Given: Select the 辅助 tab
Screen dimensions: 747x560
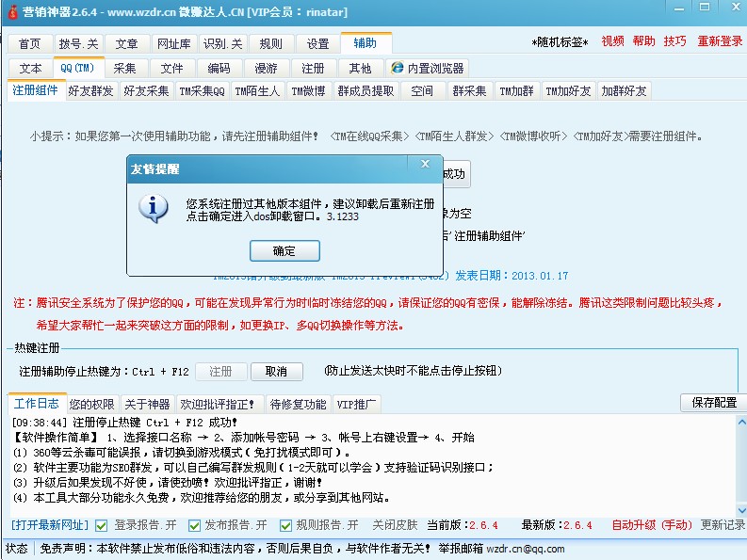Looking at the screenshot, I should [x=365, y=43].
